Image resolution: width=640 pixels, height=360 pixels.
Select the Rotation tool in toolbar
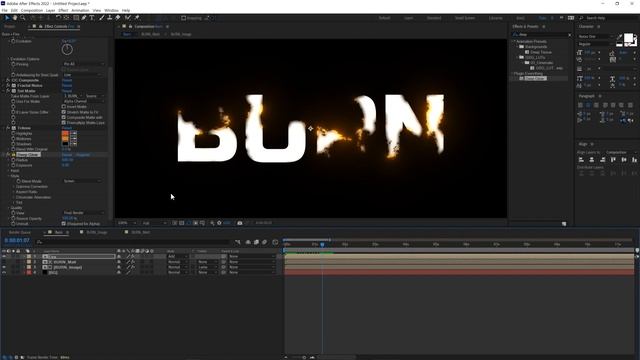point(58,18)
